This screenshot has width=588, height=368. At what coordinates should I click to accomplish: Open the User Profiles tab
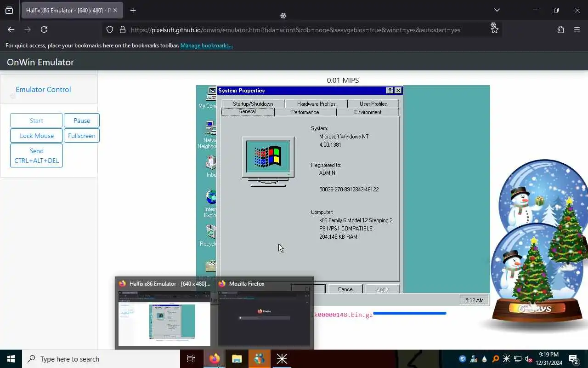373,104
